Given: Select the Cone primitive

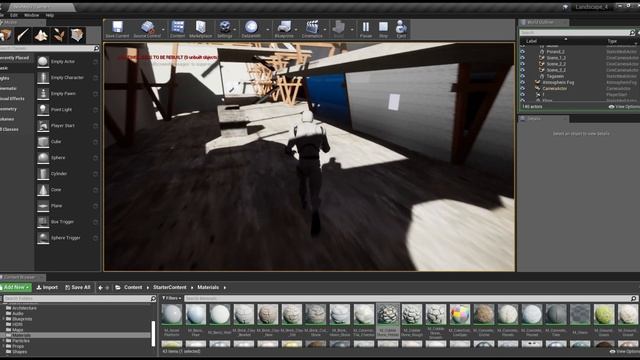Looking at the screenshot, I should point(67,190).
